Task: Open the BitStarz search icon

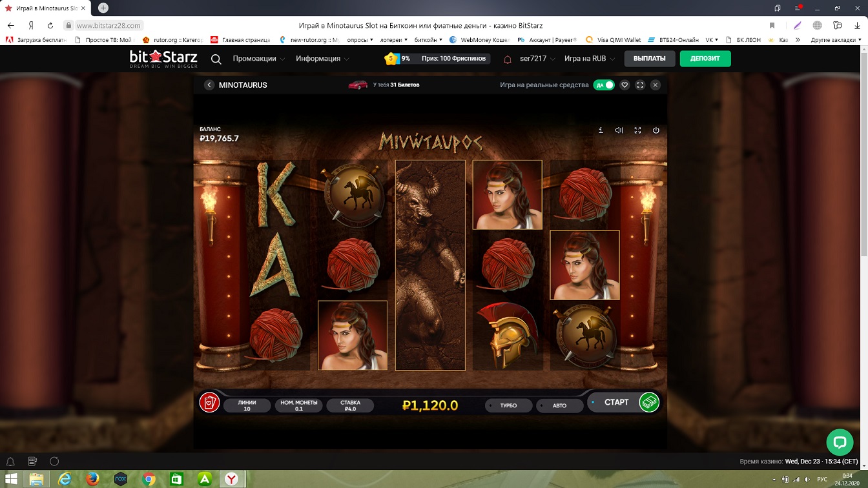Action: point(216,59)
